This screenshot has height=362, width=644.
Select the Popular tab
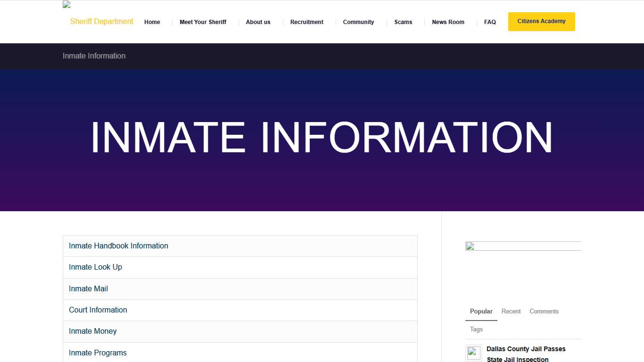pos(481,311)
